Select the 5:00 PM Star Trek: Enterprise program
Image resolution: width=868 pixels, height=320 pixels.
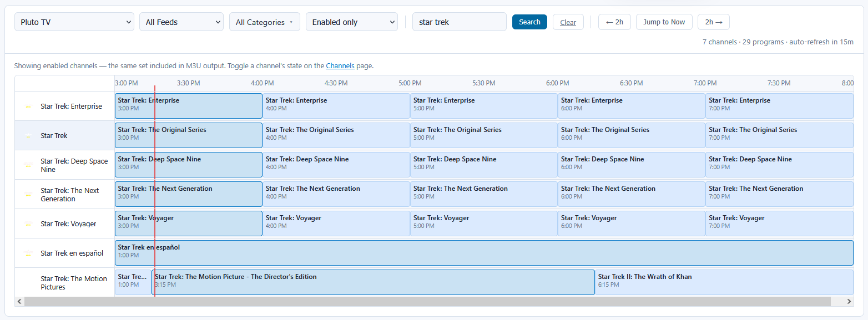(484, 106)
